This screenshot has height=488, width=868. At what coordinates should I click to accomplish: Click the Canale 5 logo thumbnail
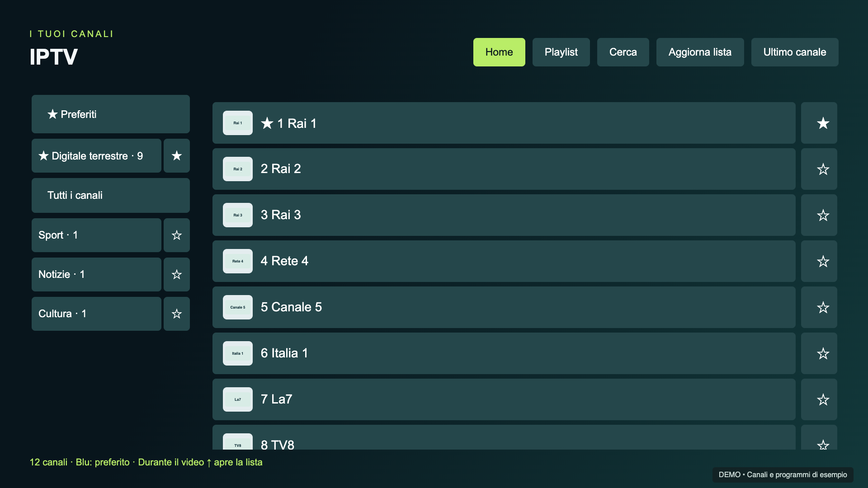[x=238, y=307]
